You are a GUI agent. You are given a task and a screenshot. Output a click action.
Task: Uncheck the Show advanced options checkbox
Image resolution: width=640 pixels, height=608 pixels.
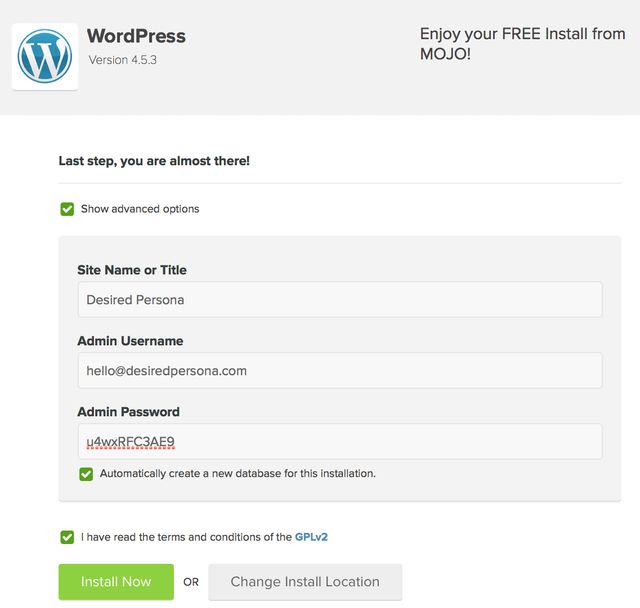(x=67, y=209)
